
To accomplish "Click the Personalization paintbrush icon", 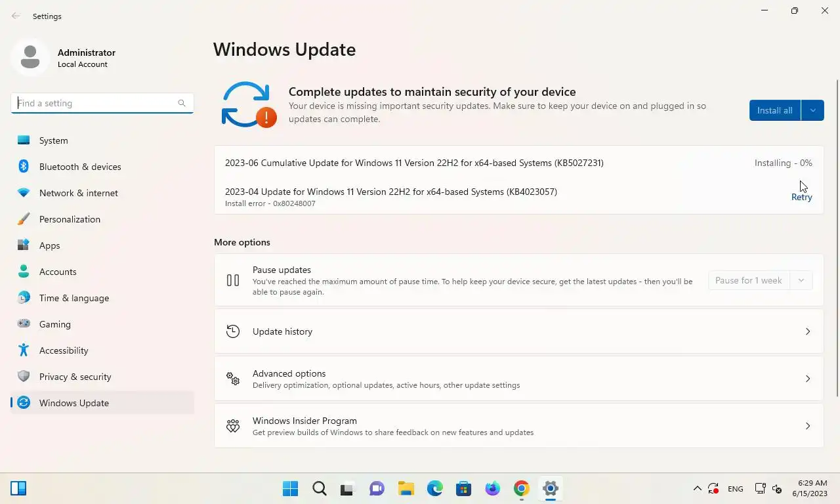I will [x=24, y=219].
